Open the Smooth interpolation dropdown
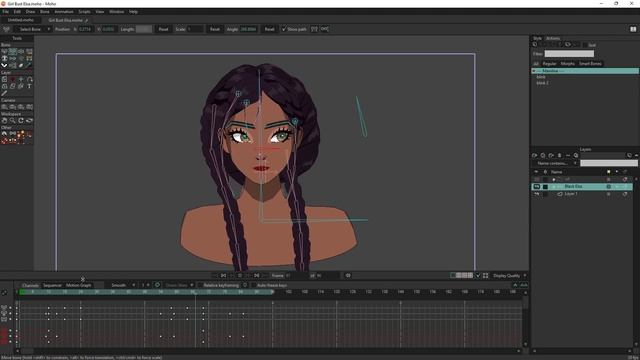Screen dimensions: 640x360 122,285
